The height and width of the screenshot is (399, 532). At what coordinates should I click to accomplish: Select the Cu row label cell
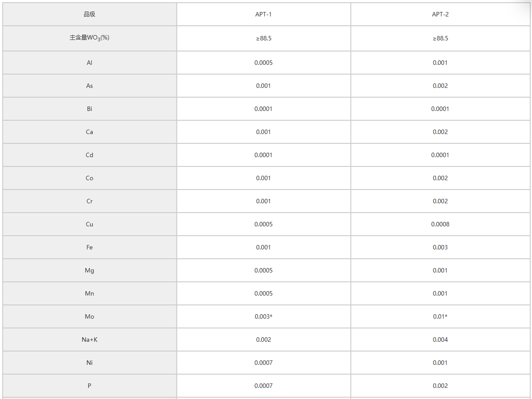[90, 224]
